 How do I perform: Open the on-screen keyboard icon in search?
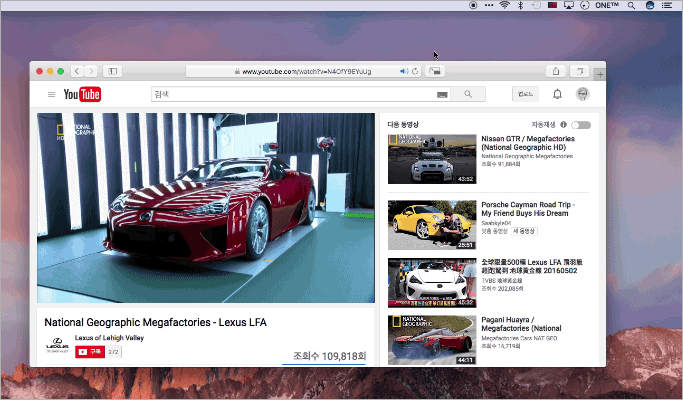442,95
